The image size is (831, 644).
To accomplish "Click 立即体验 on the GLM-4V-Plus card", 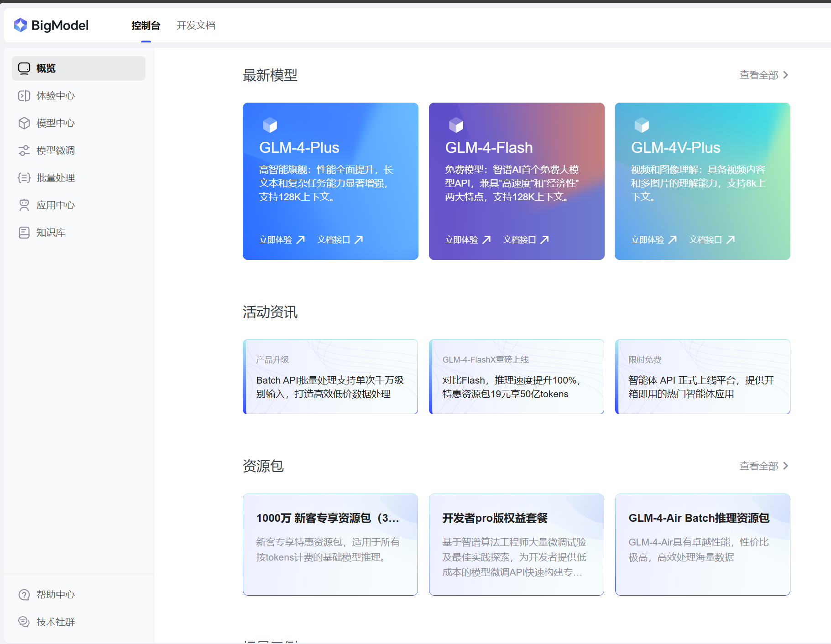I will point(653,239).
